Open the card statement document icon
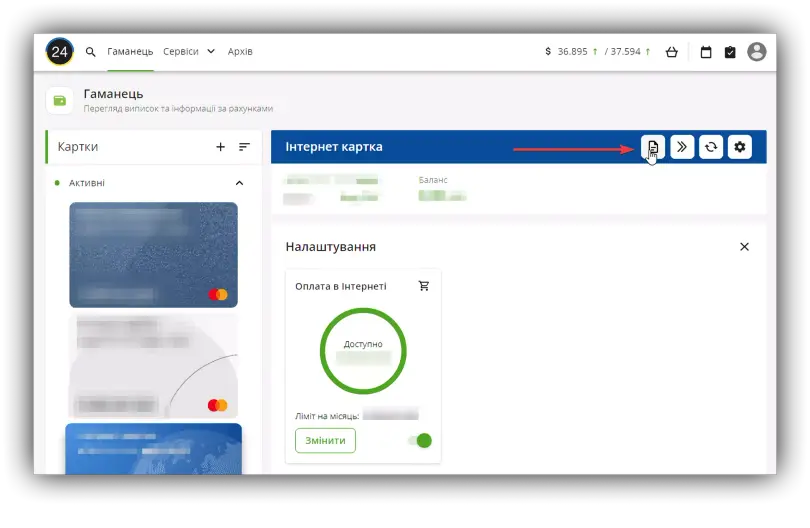Image resolution: width=810 pixels, height=528 pixels. tap(653, 147)
